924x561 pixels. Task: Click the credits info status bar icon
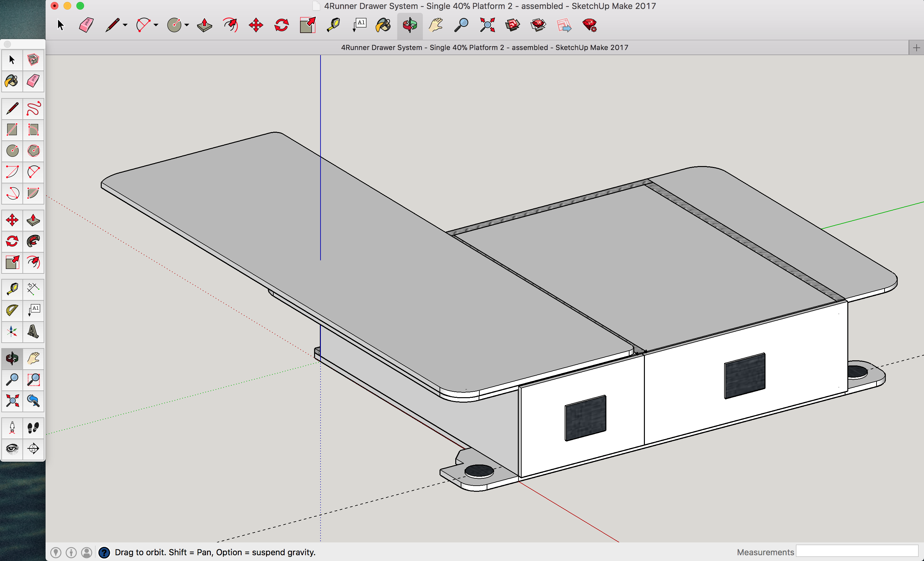point(71,552)
